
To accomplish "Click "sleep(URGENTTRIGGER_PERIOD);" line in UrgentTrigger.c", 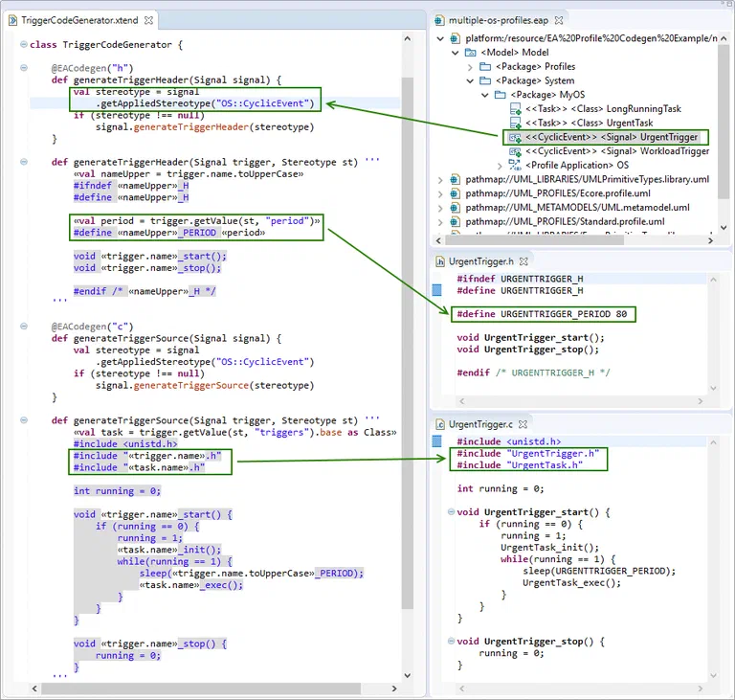I will click(599, 571).
